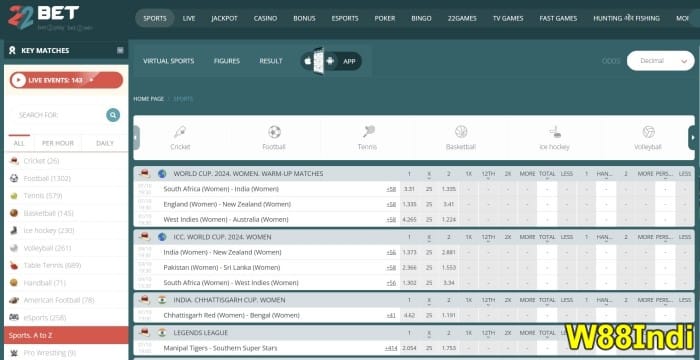This screenshot has height=360, width=700.
Task: Open the 22Games top menu
Action: [x=462, y=18]
